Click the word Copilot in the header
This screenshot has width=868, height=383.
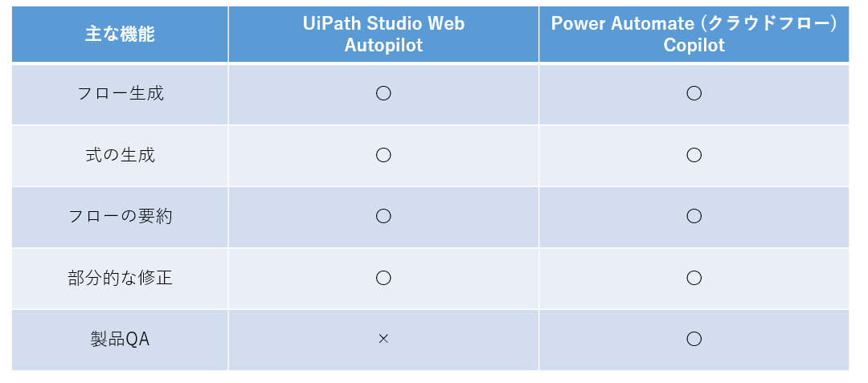694,45
